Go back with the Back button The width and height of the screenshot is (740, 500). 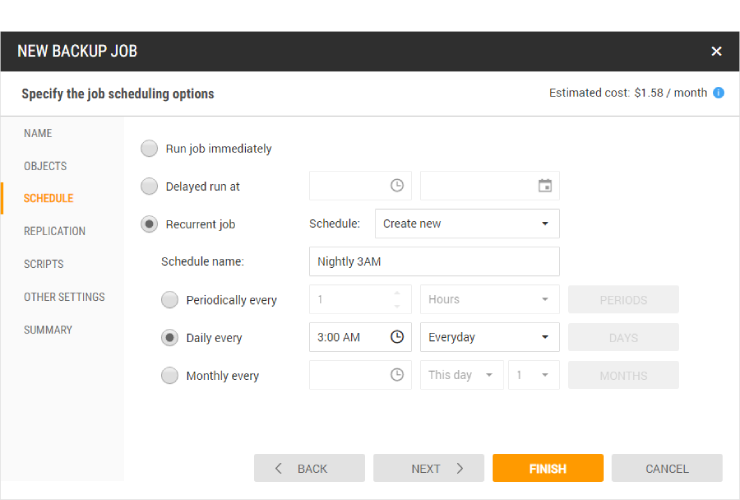click(309, 468)
